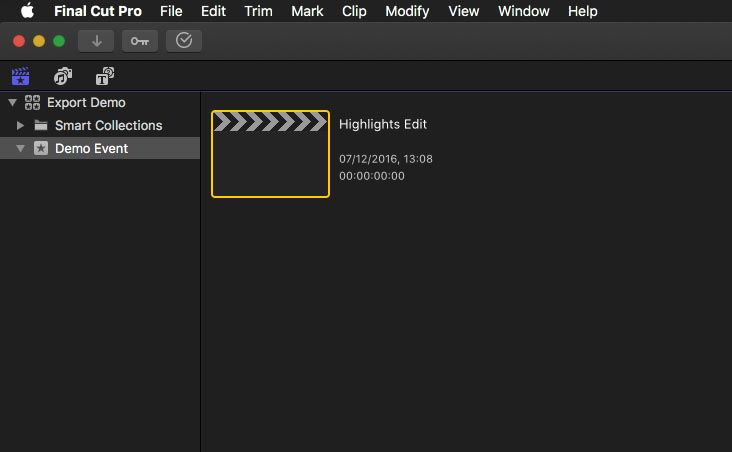The width and height of the screenshot is (732, 452).
Task: Open the Help menu
Action: pos(583,11)
